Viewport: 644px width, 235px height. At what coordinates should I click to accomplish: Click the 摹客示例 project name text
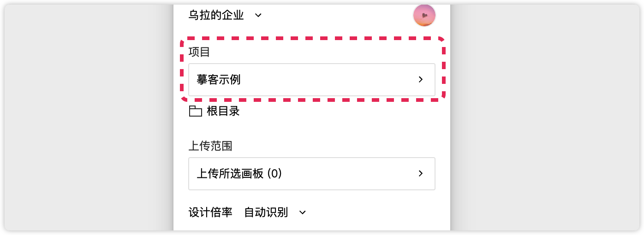tap(219, 80)
